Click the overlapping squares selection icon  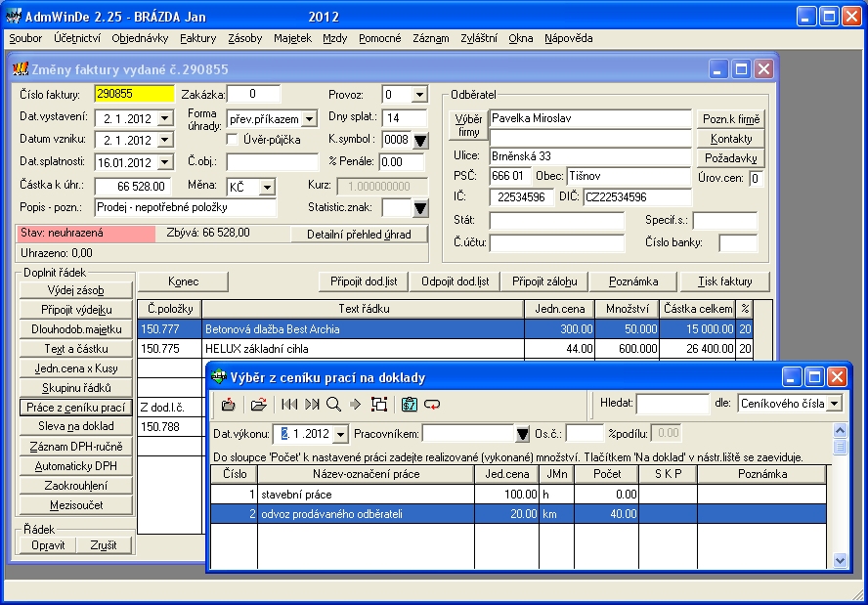[x=379, y=405]
